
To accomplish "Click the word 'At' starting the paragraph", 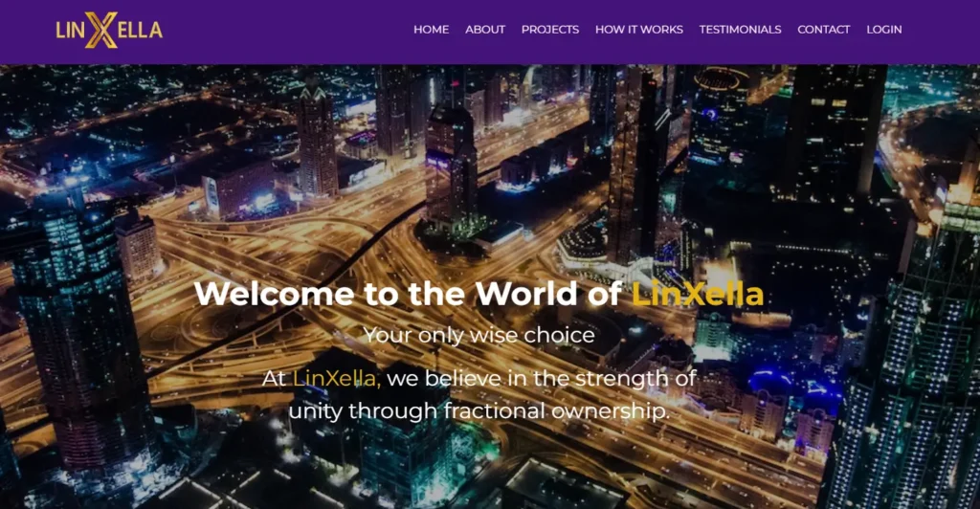I will (x=274, y=379).
